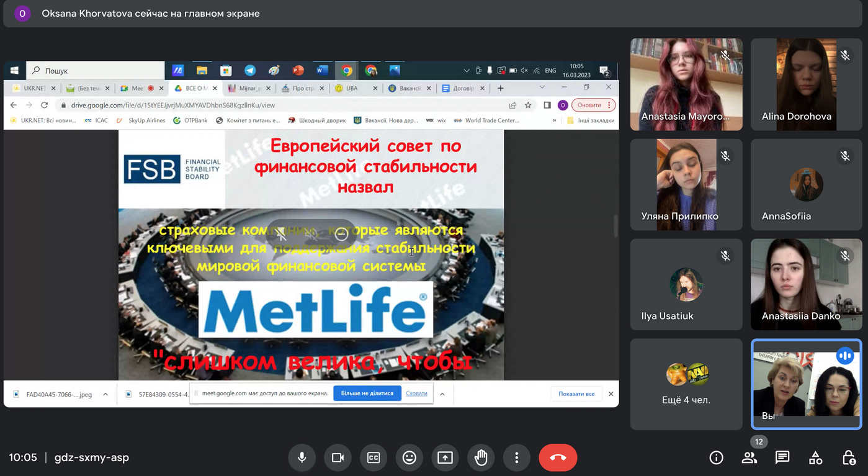Open the emoji reactions panel

[x=409, y=458]
